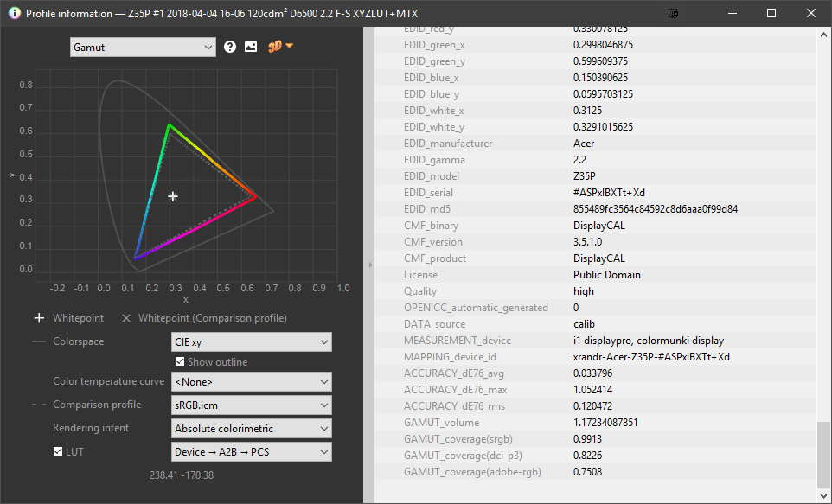Click the save plot as image icon
832x504 pixels.
[x=251, y=47]
